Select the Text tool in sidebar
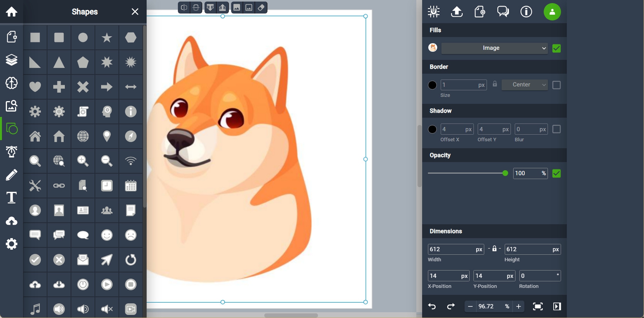 pyautogui.click(x=12, y=198)
